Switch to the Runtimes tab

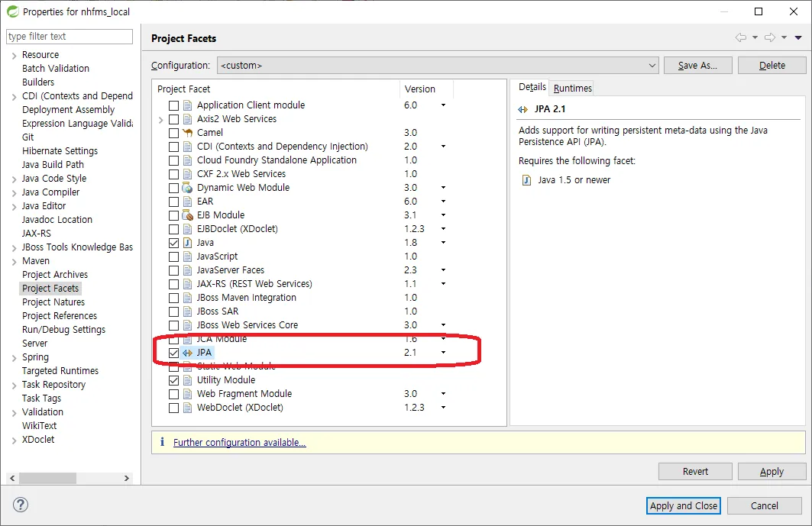(x=572, y=88)
